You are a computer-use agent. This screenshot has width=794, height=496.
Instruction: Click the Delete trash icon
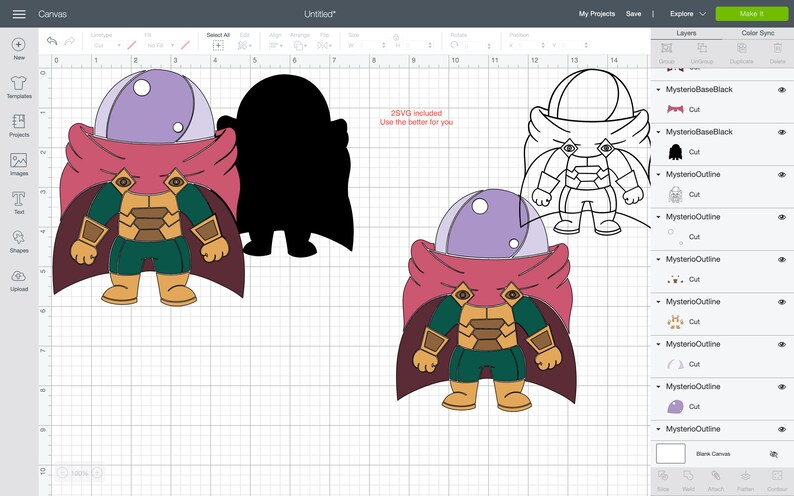[x=777, y=48]
